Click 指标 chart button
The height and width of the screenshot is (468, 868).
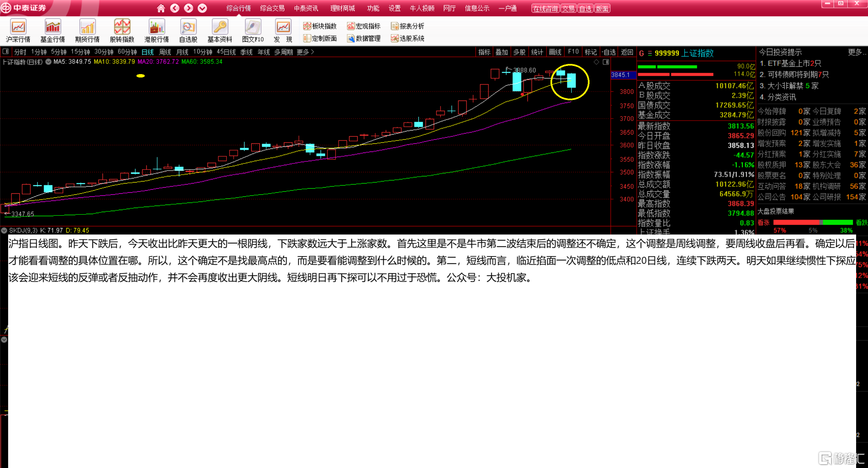(x=484, y=52)
